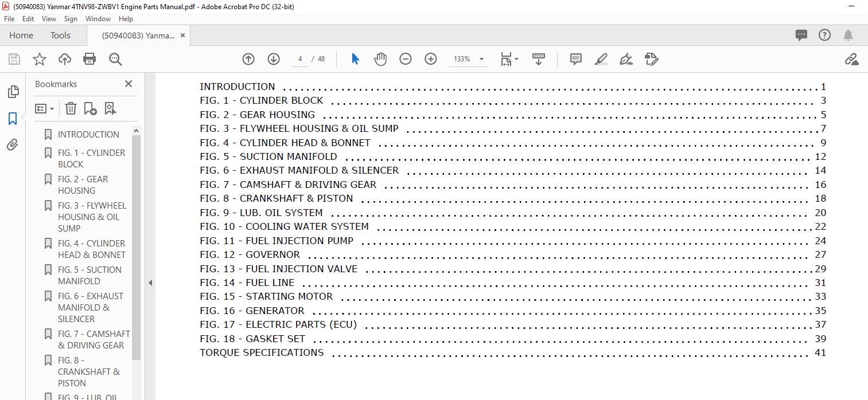Open fit page options icon

[509, 59]
